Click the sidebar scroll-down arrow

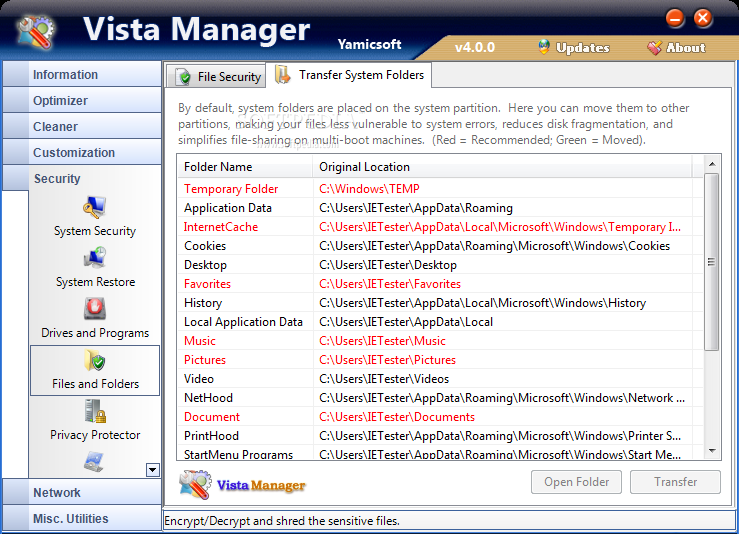click(x=153, y=470)
